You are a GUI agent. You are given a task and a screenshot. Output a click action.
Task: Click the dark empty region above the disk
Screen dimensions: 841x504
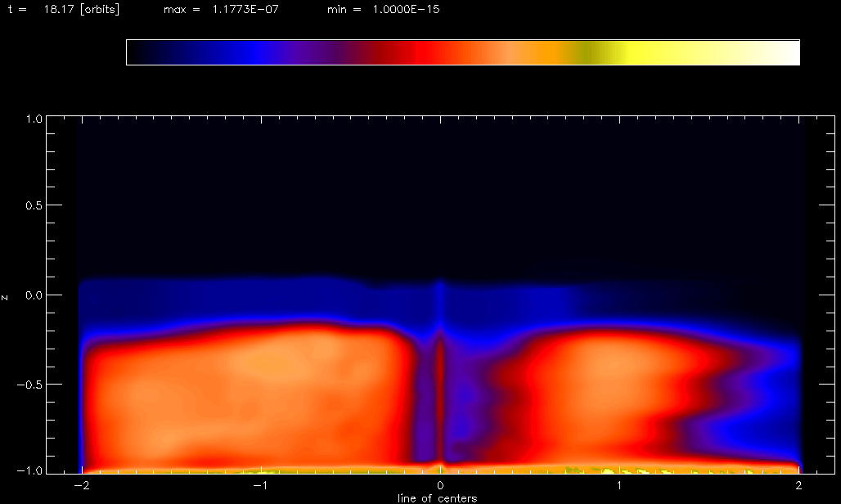[440, 188]
